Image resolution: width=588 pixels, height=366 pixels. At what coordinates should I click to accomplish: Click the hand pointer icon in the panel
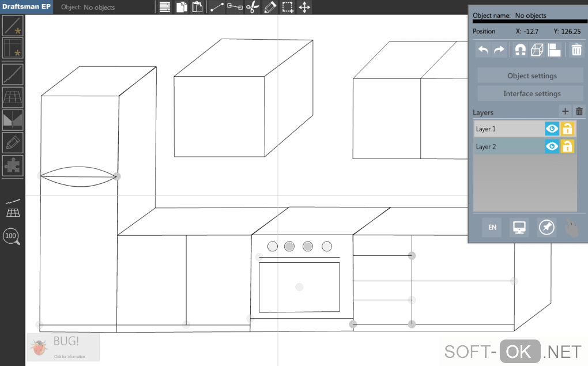[571, 228]
